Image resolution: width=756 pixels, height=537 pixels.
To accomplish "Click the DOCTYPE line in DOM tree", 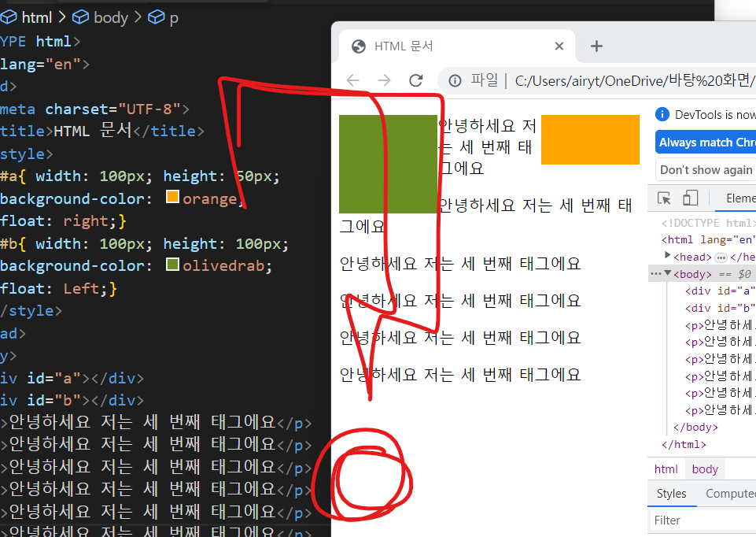I will tap(708, 223).
